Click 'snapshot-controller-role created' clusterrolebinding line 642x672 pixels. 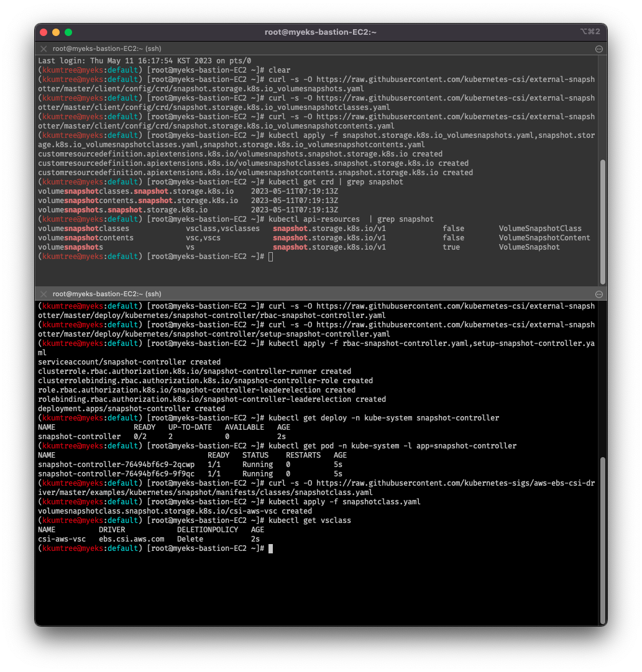point(206,381)
